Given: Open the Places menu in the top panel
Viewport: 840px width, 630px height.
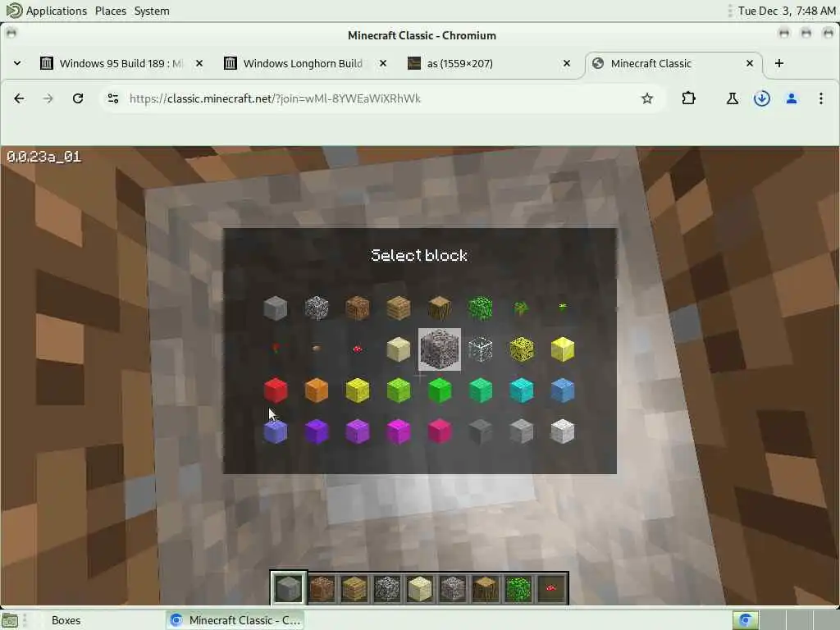Looking at the screenshot, I should 111,11.
